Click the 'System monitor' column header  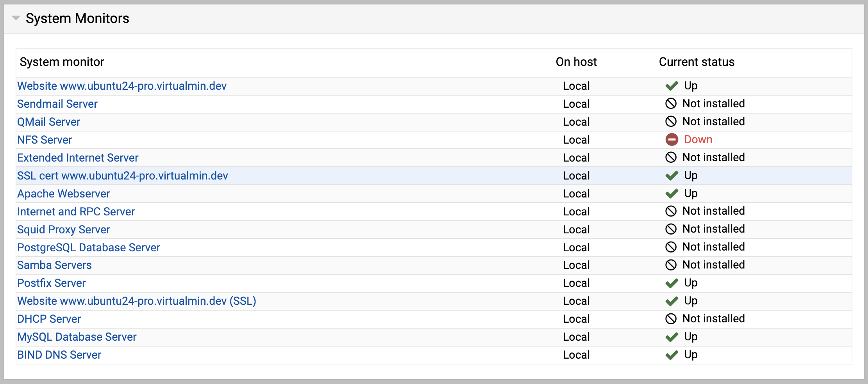point(62,62)
